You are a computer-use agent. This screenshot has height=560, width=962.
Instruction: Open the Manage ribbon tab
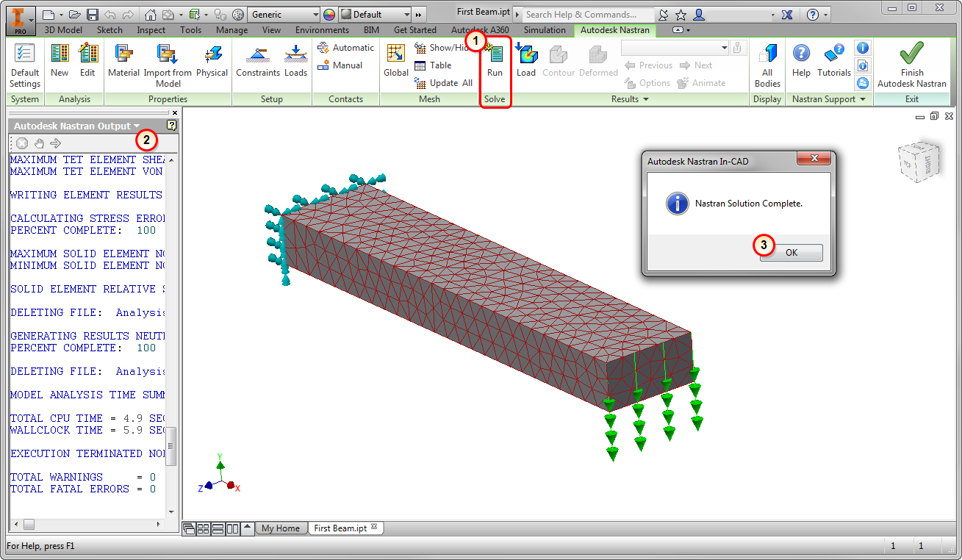(232, 30)
